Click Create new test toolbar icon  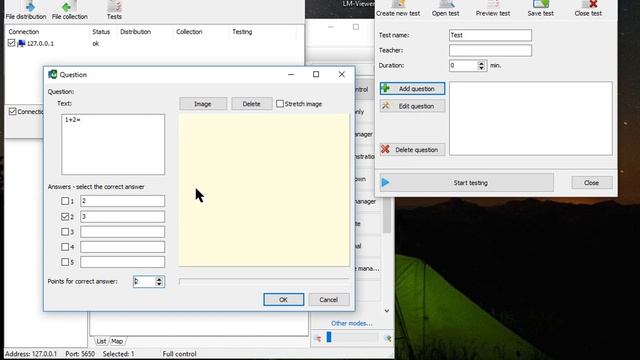(398, 8)
